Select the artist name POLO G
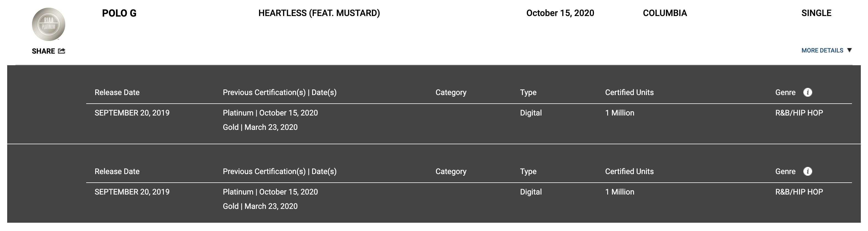The width and height of the screenshot is (868, 231). point(119,13)
